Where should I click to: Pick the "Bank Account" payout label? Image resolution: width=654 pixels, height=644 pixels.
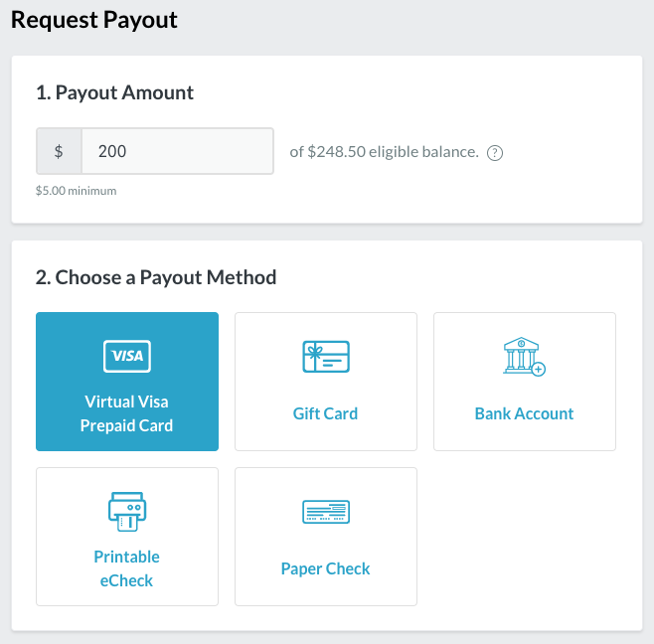tap(525, 413)
